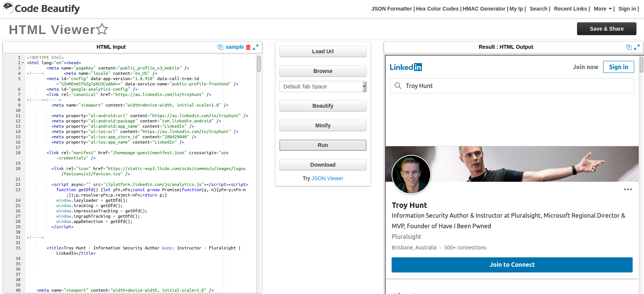This screenshot has height=294, width=644.
Task: Open the JSON Viewer link
Action: 327,178
